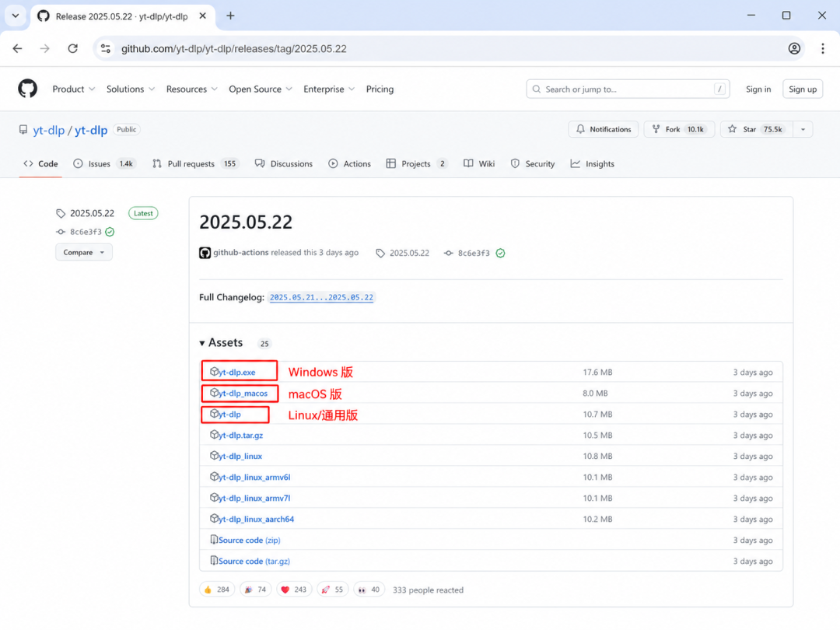Switch to the Wiki tab

(479, 163)
